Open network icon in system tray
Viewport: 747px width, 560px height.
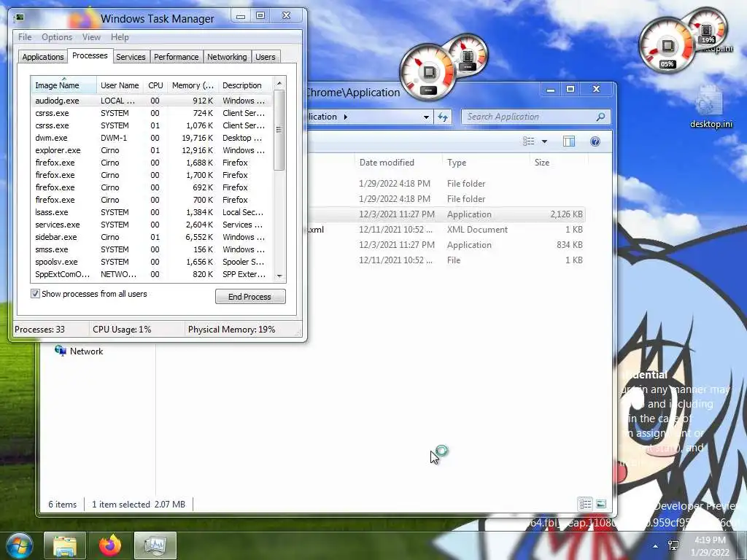tap(673, 545)
